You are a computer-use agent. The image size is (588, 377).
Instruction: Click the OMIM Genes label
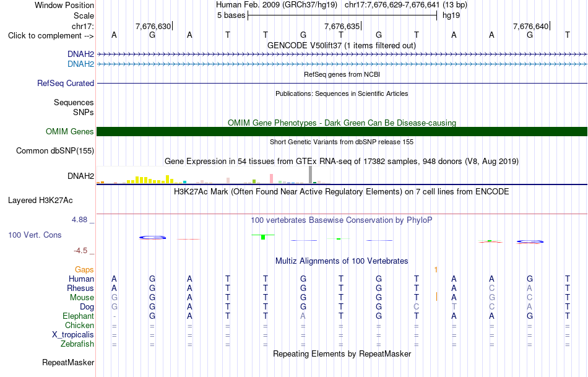click(x=70, y=132)
